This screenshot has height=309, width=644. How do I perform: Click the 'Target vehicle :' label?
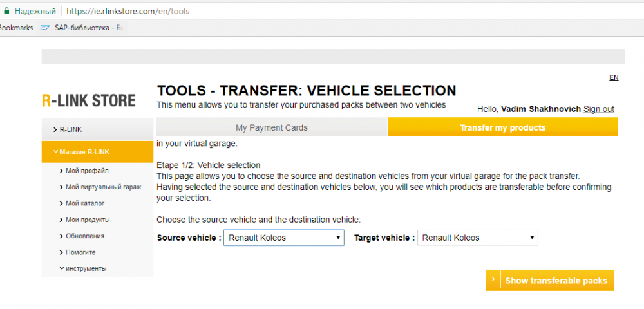coord(384,238)
